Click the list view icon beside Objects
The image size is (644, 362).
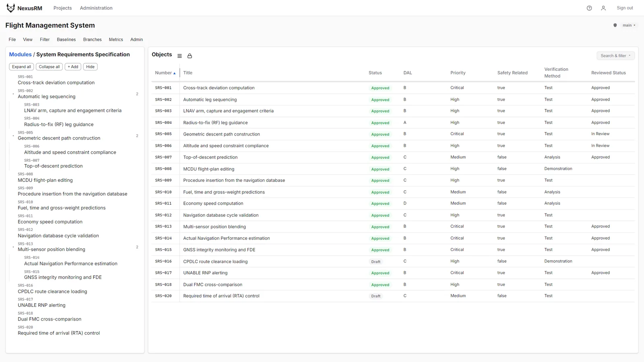pyautogui.click(x=180, y=56)
